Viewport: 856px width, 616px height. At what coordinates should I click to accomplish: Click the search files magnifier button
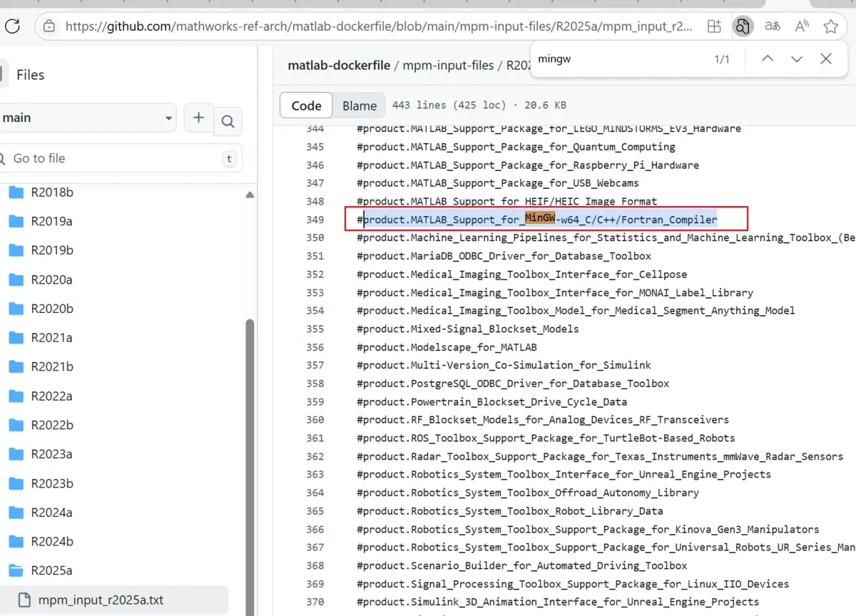click(228, 121)
